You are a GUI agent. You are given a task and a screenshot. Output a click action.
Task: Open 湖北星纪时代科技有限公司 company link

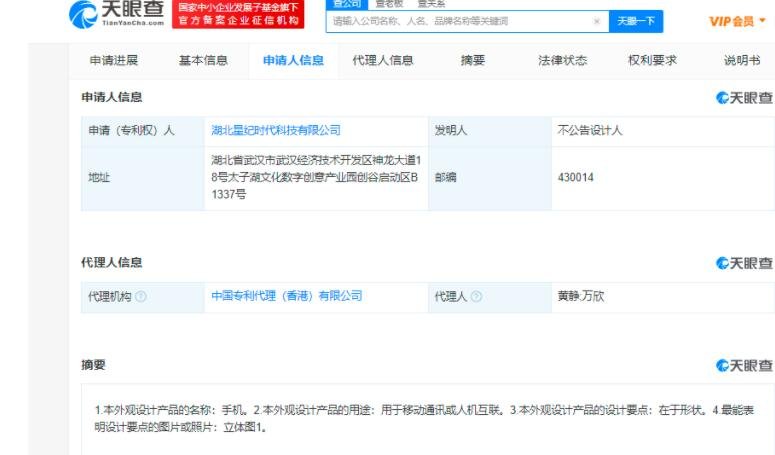(276, 130)
